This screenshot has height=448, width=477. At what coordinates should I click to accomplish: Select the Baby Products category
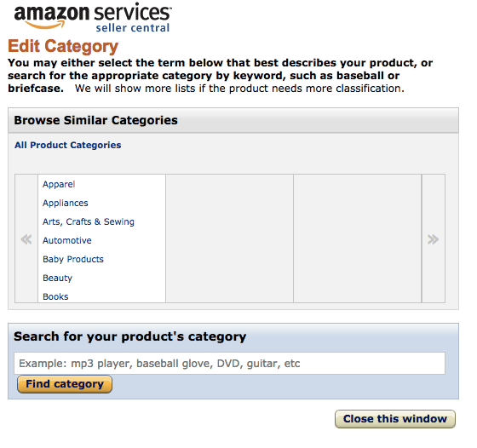73,259
